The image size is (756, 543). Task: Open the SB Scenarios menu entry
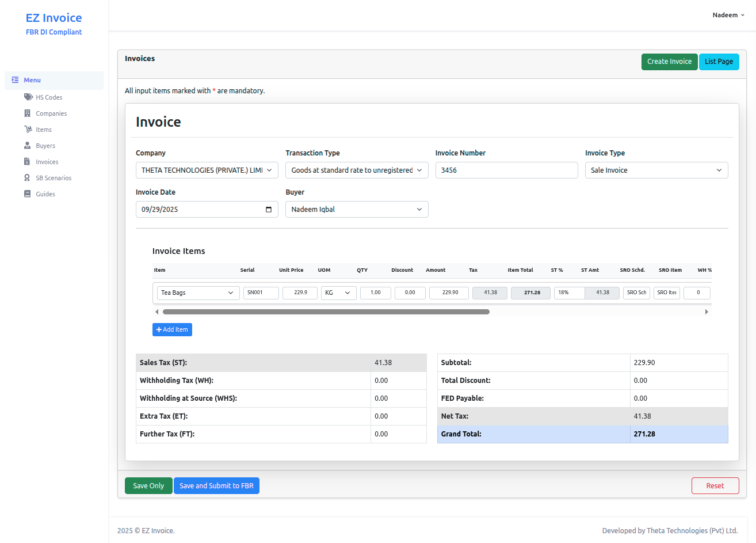click(x=54, y=178)
